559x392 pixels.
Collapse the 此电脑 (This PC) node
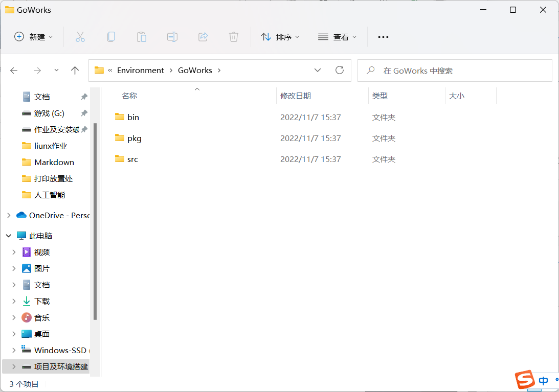point(9,236)
